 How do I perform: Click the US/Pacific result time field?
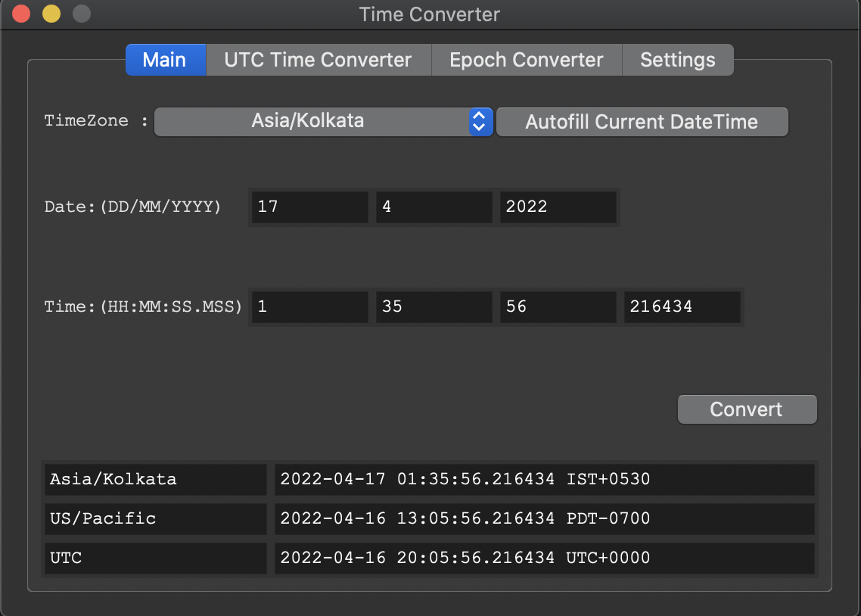[543, 518]
